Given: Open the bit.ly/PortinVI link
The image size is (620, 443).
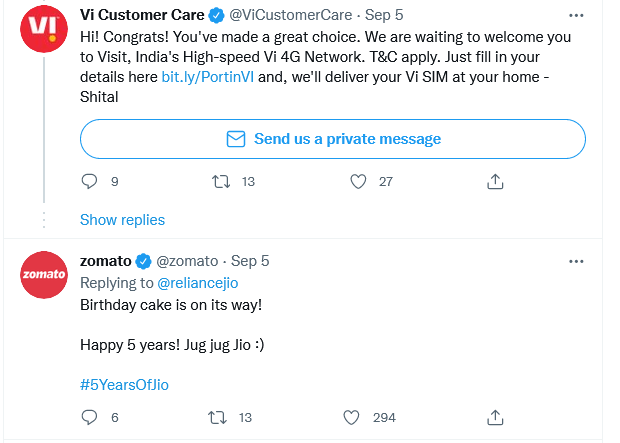Looking at the screenshot, I should (x=208, y=77).
